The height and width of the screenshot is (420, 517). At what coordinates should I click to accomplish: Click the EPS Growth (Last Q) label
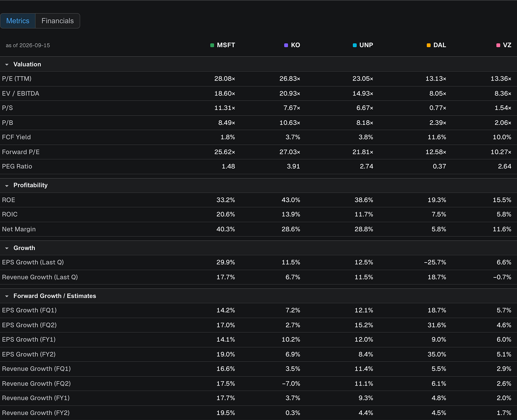click(x=33, y=262)
